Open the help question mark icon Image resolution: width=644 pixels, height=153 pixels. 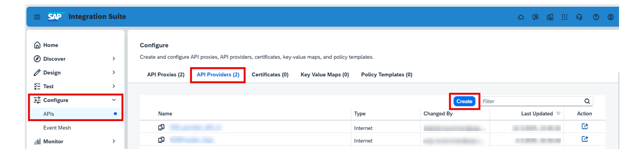[x=596, y=17]
